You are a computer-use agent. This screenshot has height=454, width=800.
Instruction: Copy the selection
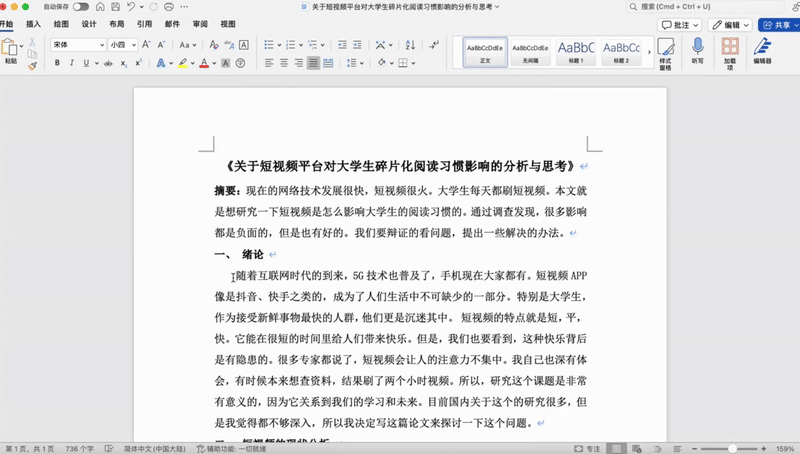[x=32, y=54]
